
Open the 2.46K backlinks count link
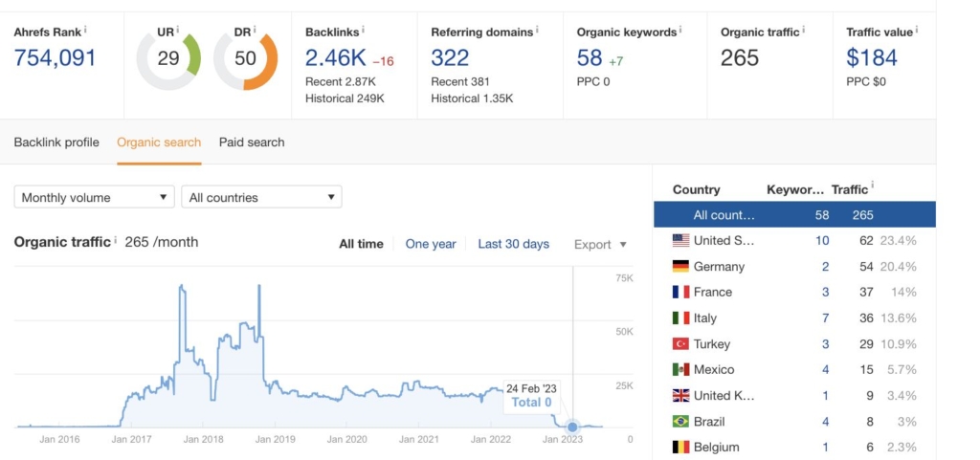334,57
